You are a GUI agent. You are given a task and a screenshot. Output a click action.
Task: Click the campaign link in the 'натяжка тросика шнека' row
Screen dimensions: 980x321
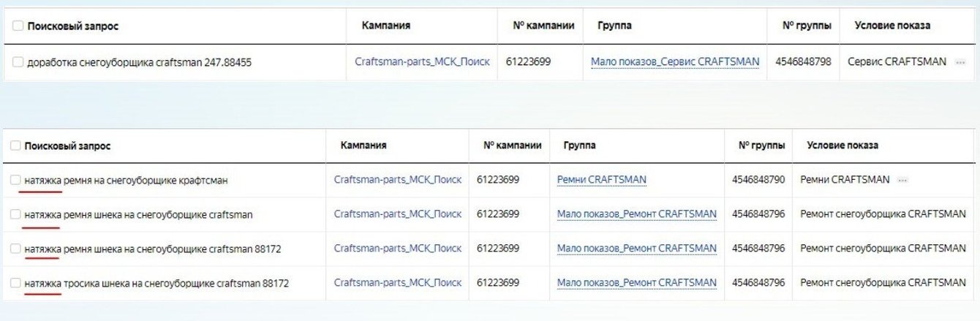tap(397, 283)
